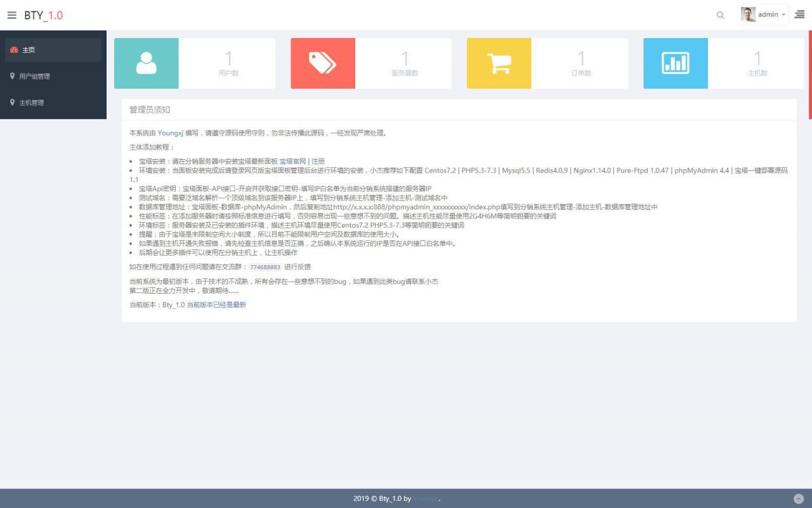Click the list icon right of the admin avatar
Screen dimensions: 812x508
tap(799, 15)
